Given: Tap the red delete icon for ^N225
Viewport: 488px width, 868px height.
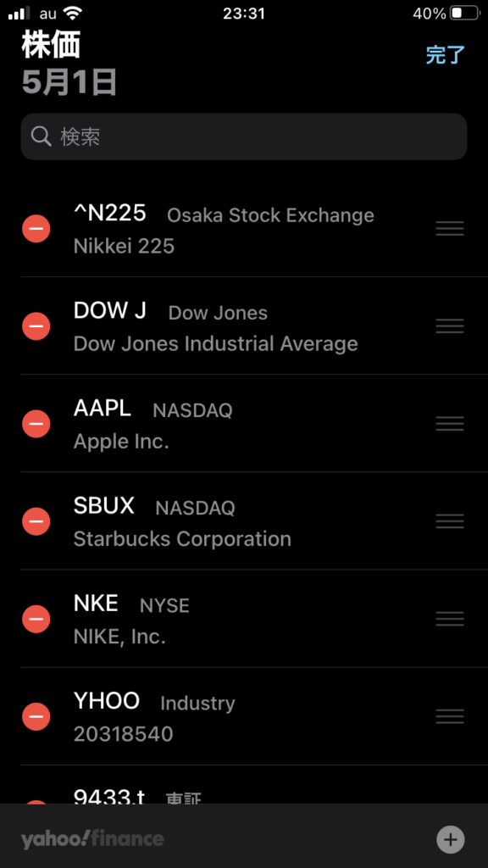Looking at the screenshot, I should (36, 229).
